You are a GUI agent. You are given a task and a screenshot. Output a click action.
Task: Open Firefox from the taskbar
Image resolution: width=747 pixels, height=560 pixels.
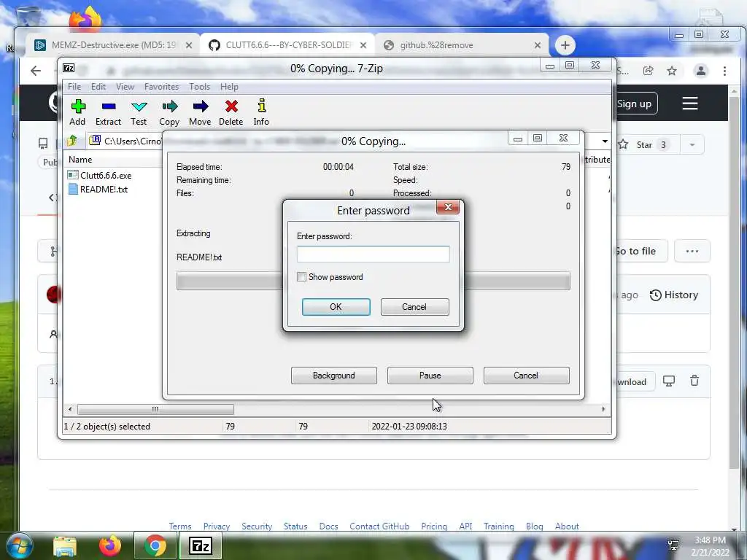[x=109, y=547]
